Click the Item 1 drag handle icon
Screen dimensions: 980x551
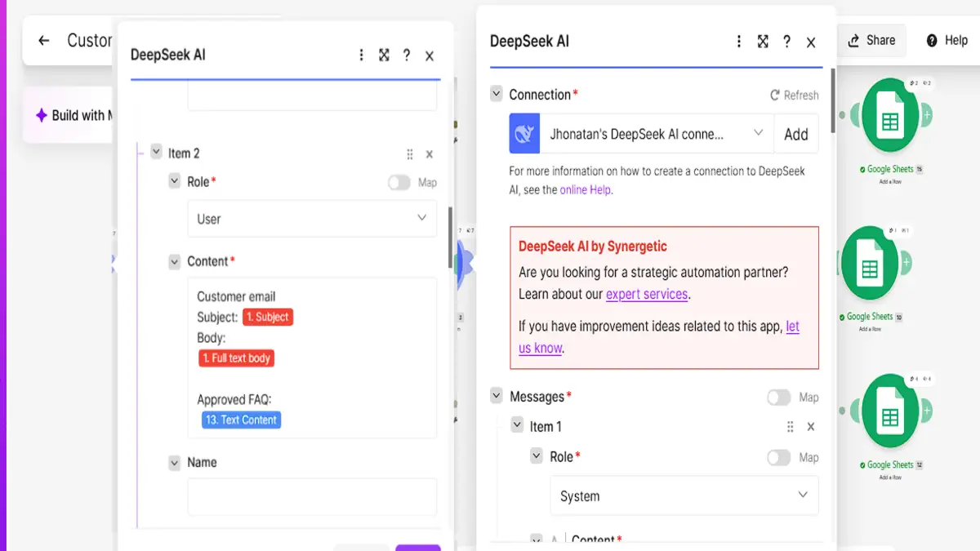(x=790, y=427)
